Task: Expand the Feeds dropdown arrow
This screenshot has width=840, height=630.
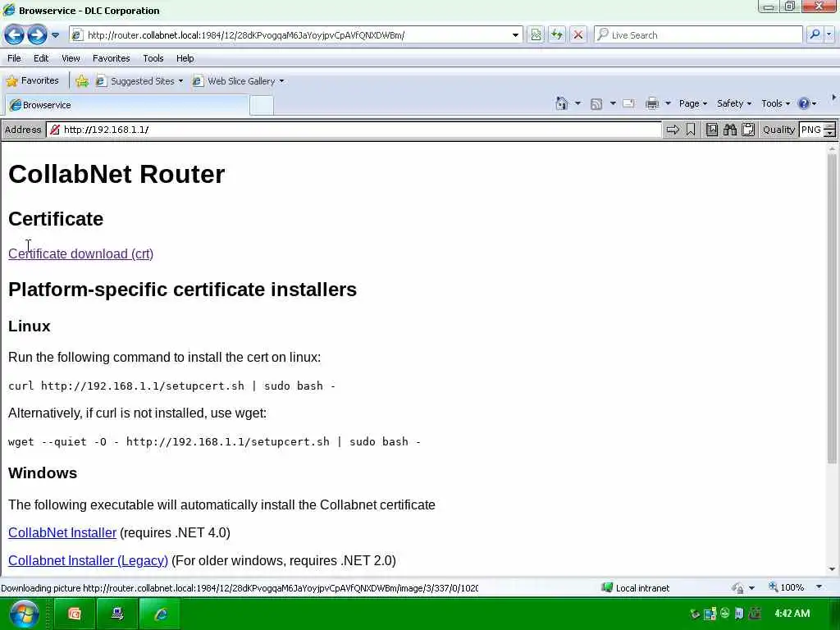Action: point(613,103)
